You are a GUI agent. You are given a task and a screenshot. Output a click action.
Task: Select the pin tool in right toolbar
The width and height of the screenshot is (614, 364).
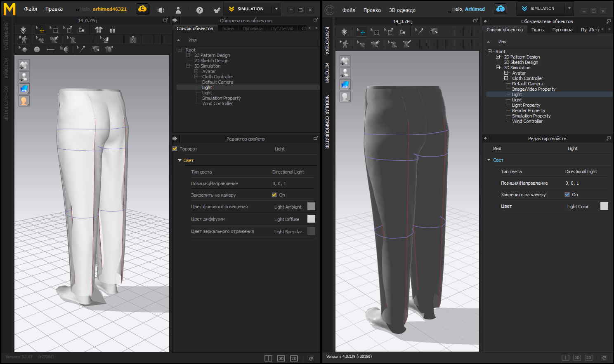(419, 31)
